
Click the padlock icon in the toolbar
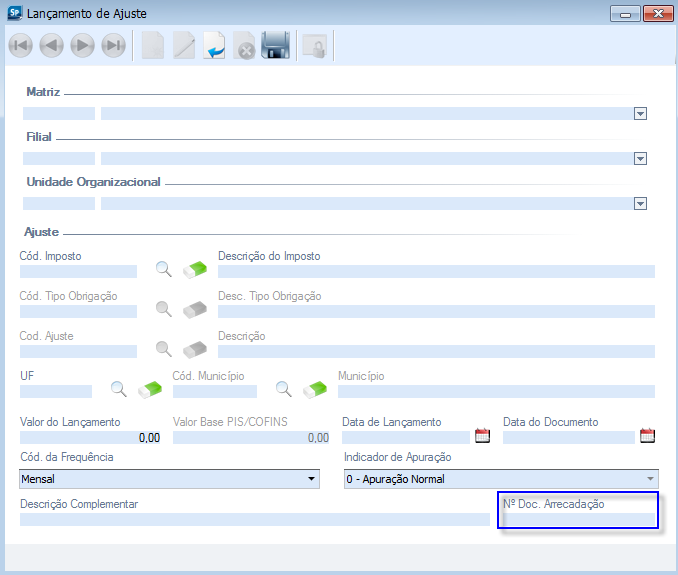315,47
